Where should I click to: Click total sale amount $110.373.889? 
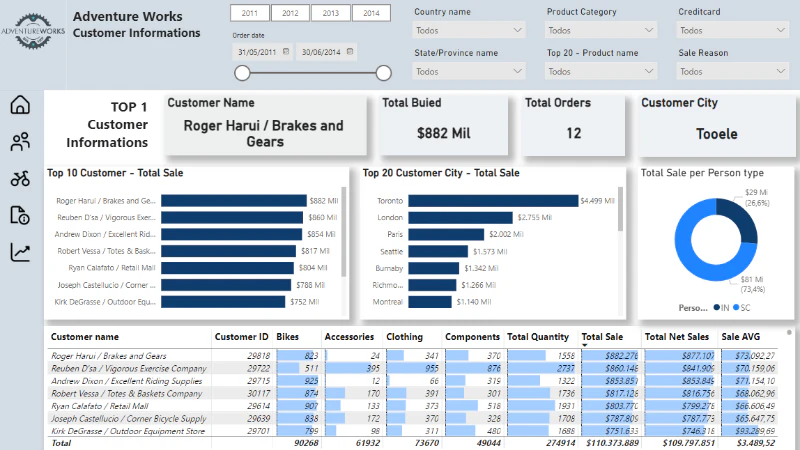click(612, 443)
